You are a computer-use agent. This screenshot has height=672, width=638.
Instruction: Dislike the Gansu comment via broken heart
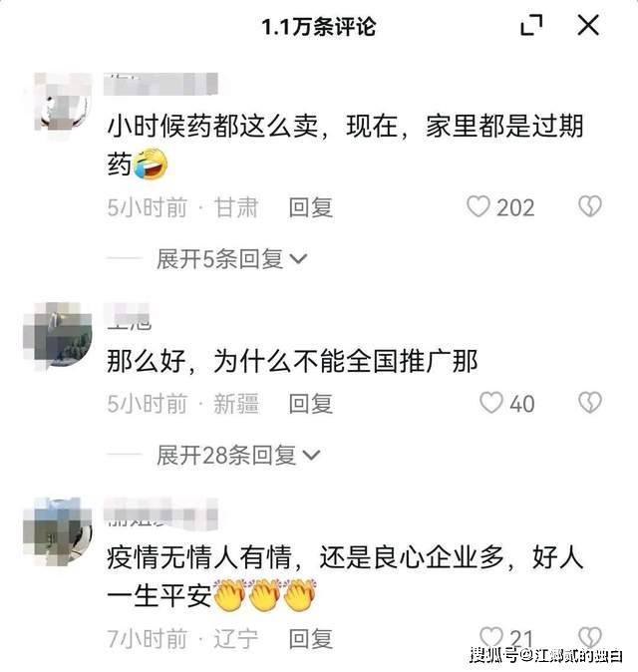590,206
